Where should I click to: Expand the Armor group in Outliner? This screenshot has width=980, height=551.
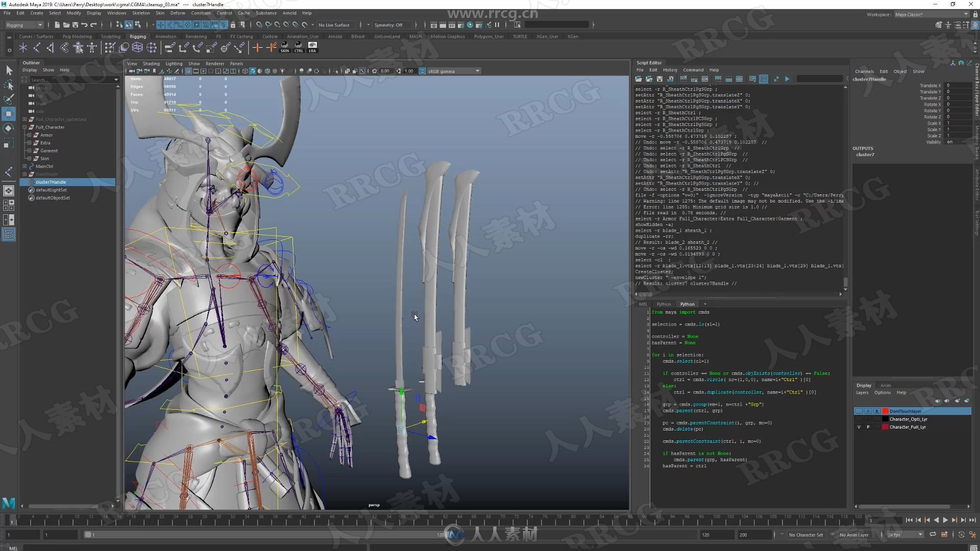[29, 135]
